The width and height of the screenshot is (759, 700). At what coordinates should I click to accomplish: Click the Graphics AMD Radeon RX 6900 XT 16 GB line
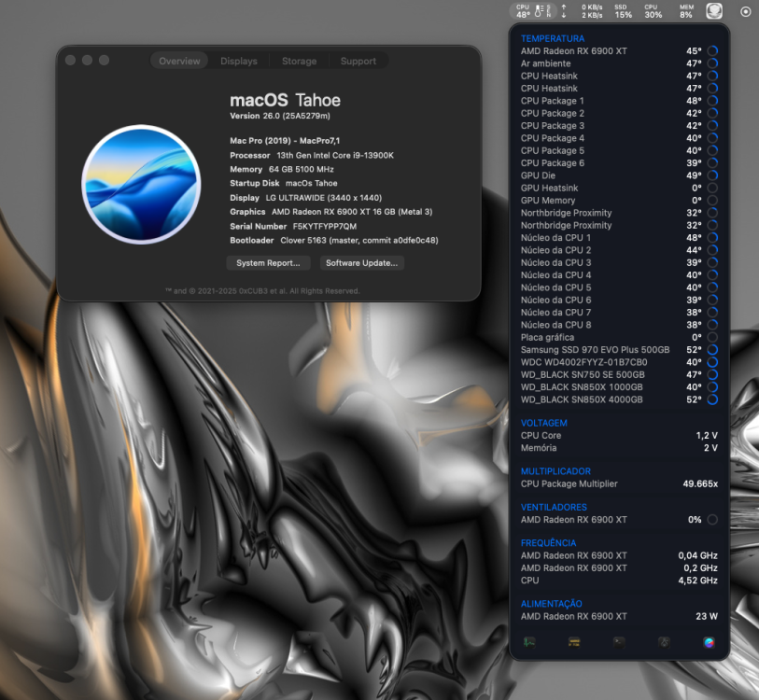pos(331,212)
